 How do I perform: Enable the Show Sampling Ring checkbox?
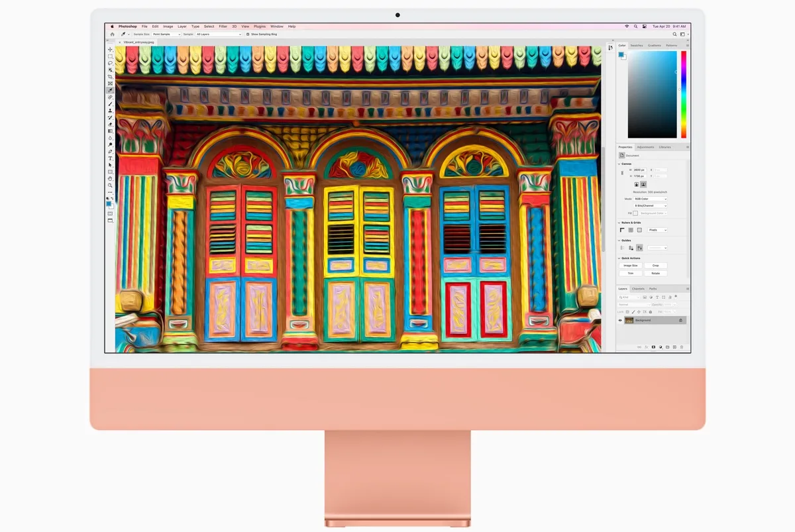click(x=248, y=34)
